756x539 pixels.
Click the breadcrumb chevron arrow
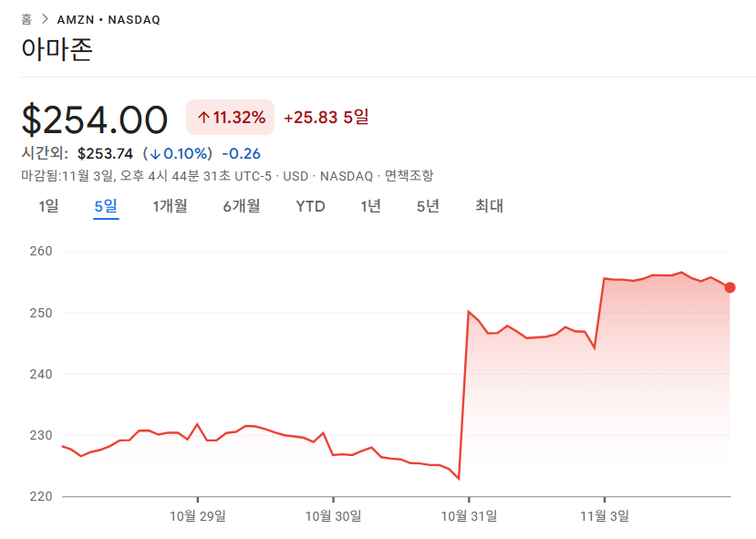coord(45,19)
